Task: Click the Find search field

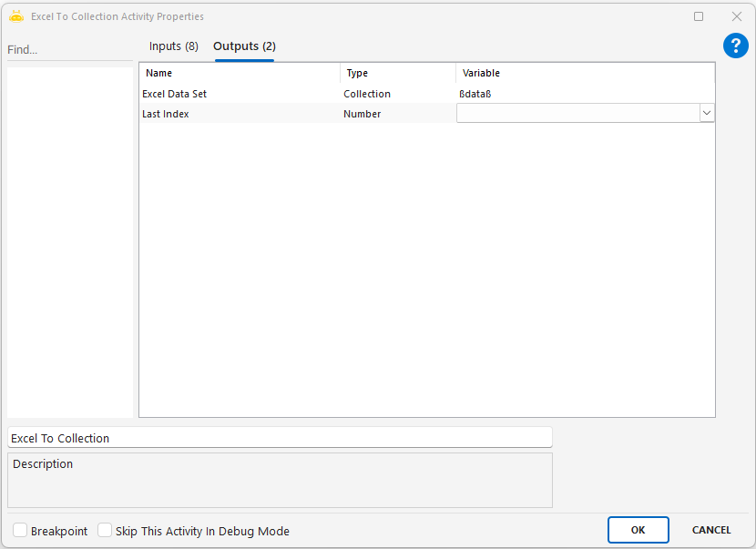Action: (x=69, y=50)
